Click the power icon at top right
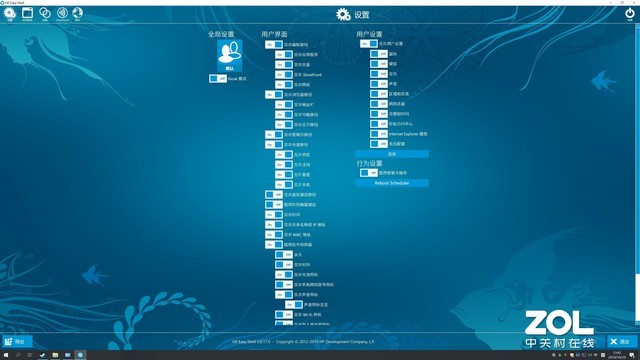Viewport: 640px width, 360px height. coord(630,14)
